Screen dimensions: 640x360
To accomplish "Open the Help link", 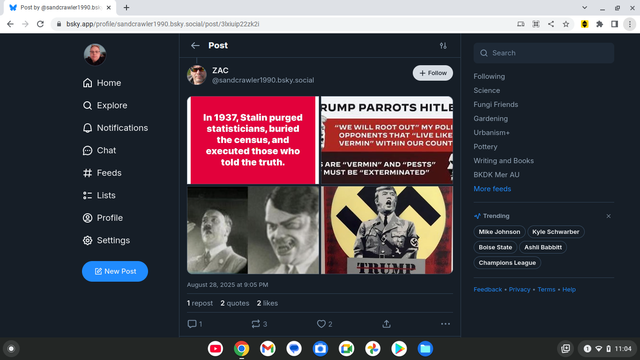I will coord(569,289).
